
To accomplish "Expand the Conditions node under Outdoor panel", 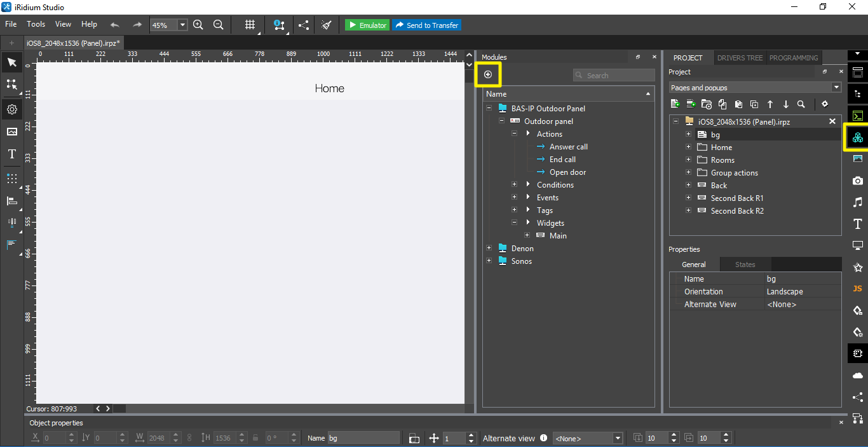I will click(514, 184).
